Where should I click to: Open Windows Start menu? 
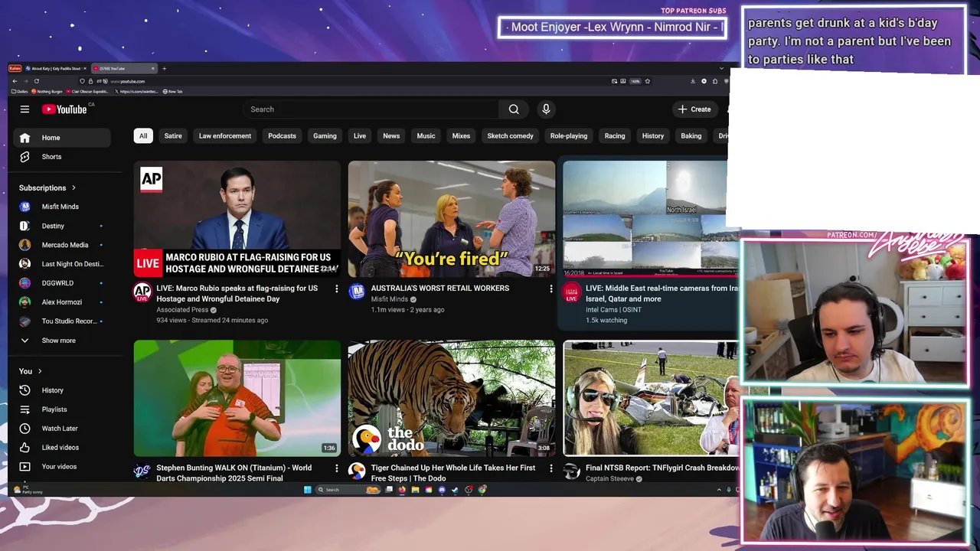308,490
